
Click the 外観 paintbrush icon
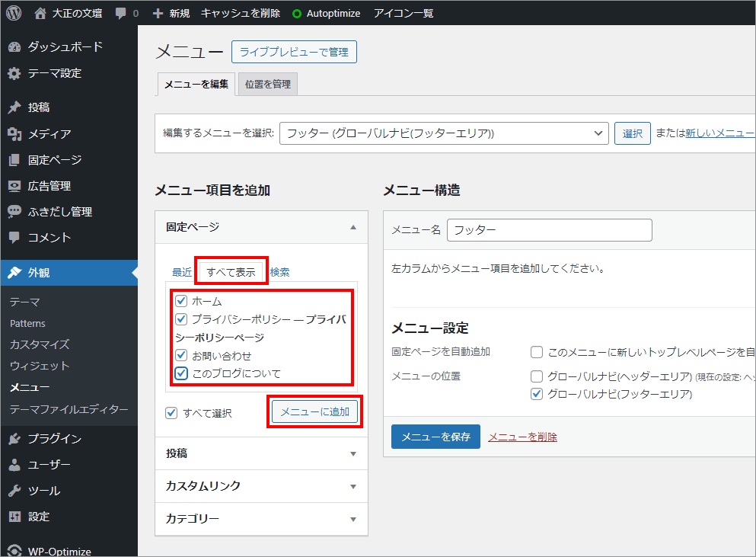coord(14,272)
